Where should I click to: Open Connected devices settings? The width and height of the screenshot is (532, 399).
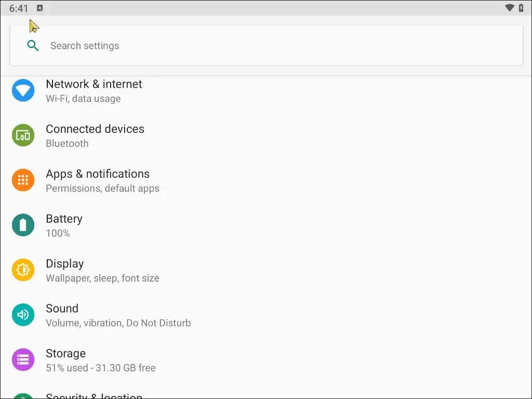[x=95, y=129]
